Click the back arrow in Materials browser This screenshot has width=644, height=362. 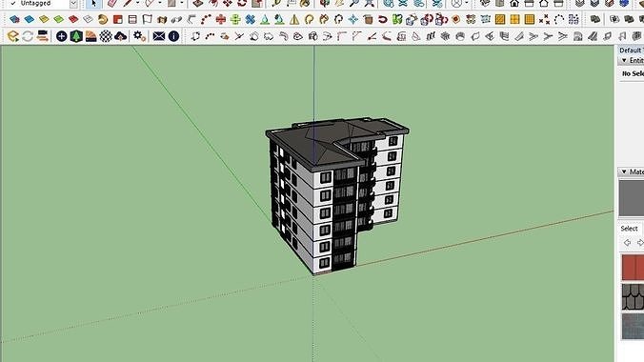click(x=627, y=243)
